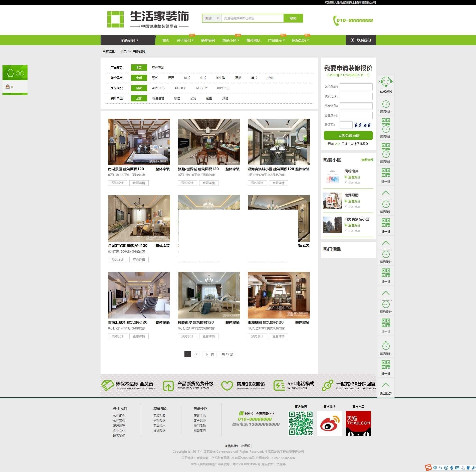Click the QQ chat icon in left widget
Viewport: 476px width, 472px height.
point(8,87)
